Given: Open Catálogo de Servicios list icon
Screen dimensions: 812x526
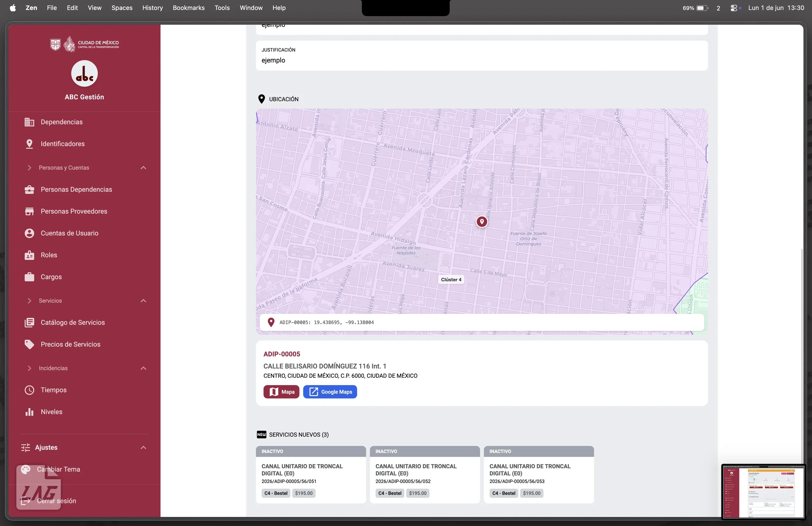Looking at the screenshot, I should 29,323.
